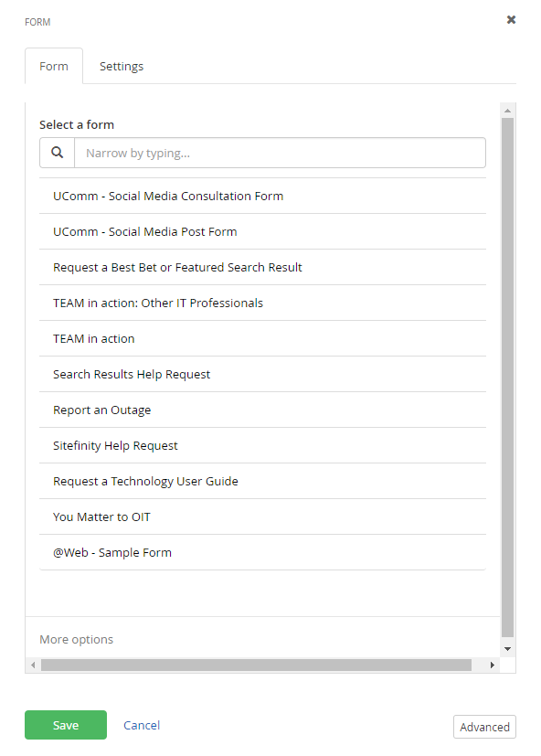
Task: Select the Report an Outage form
Action: [x=102, y=410]
